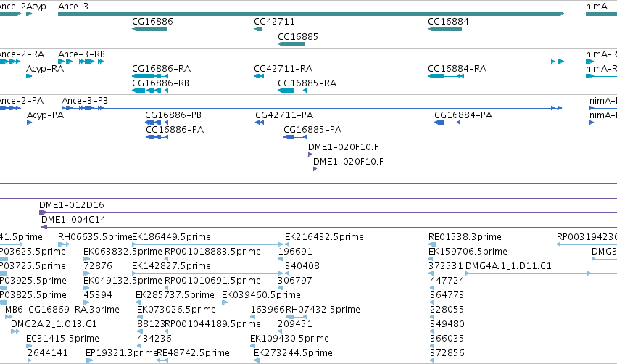Select the EK216432.5prime EST label

coord(324,237)
